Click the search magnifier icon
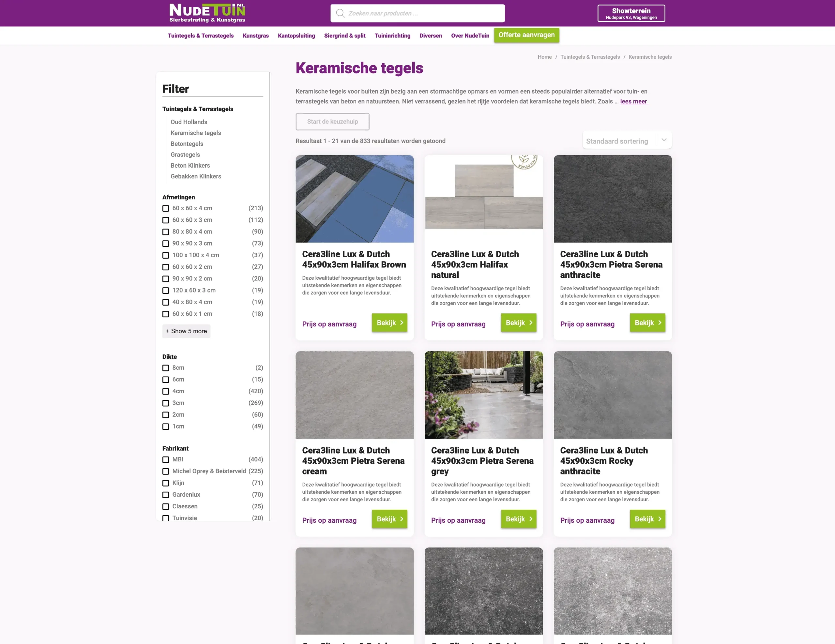Screen dimensions: 835x644 pos(340,13)
